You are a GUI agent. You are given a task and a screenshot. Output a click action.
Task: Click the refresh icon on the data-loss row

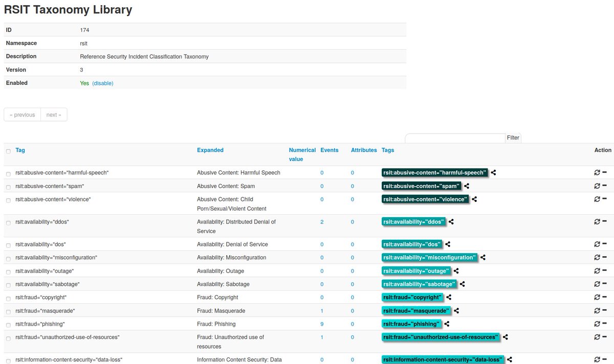point(597,360)
